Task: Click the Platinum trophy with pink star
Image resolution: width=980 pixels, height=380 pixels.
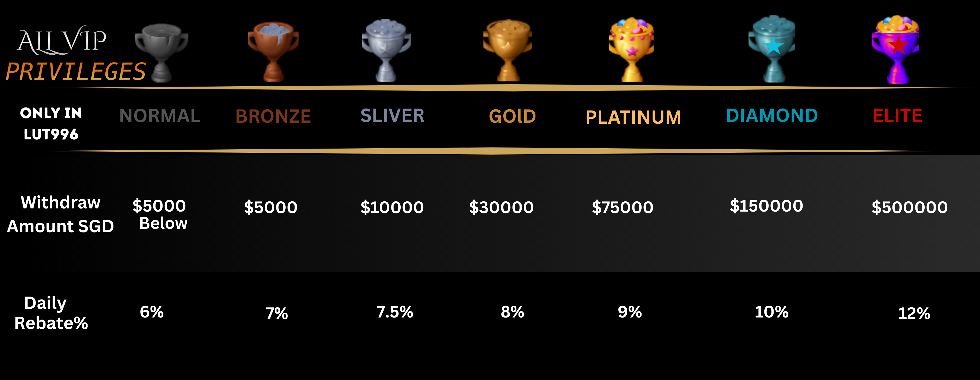Action: 631,49
